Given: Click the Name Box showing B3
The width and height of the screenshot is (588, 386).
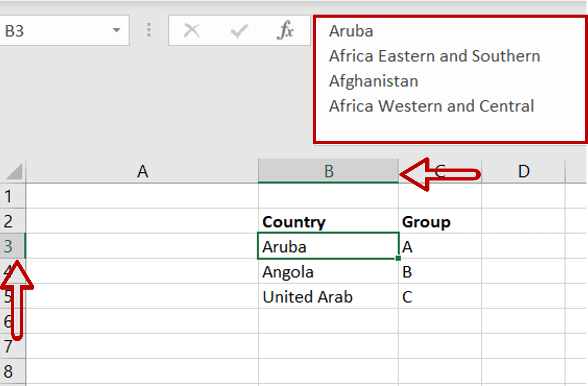Looking at the screenshot, I should 46,30.
